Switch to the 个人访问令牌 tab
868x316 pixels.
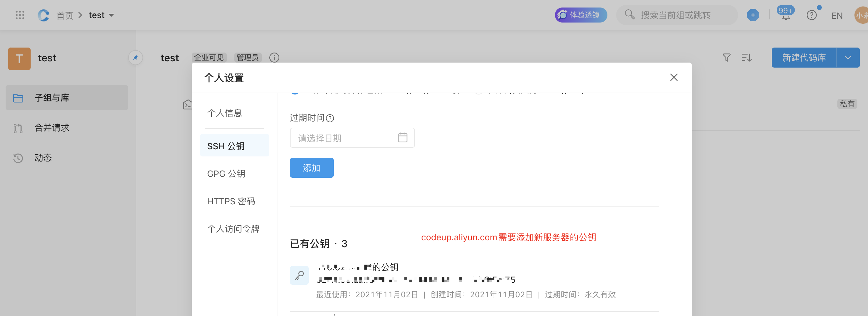pos(233,228)
